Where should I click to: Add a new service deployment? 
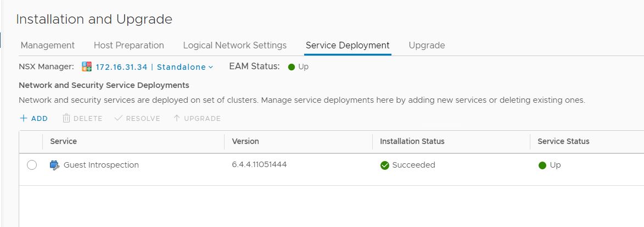pos(33,118)
